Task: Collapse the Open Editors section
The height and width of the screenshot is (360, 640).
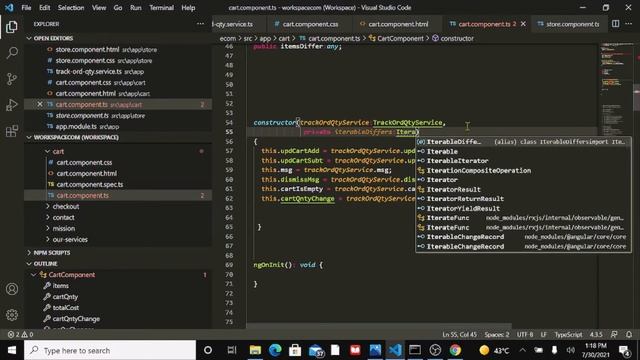Action: (x=53, y=38)
